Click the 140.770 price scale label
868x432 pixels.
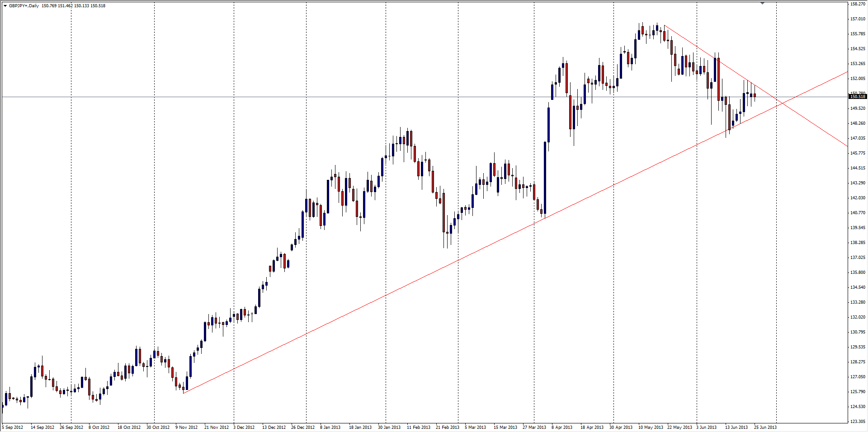[858, 213]
